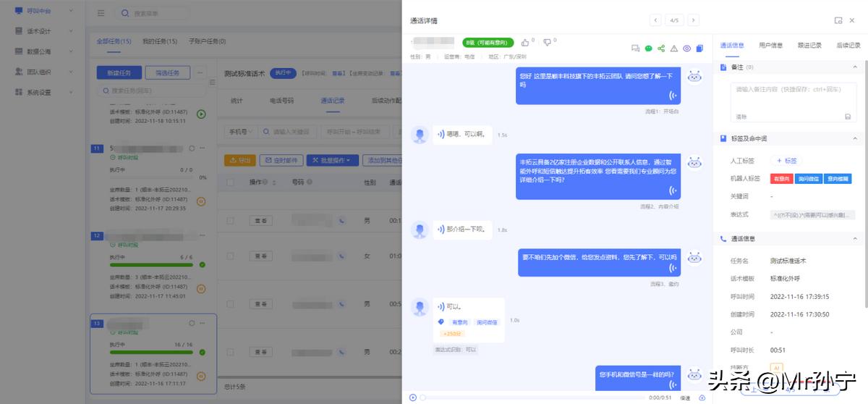Play audio of user reply 那介绍一下呗
This screenshot has width=868, height=404.
click(441, 230)
